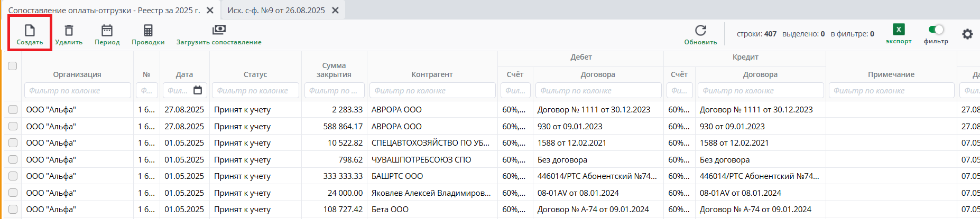This screenshot has height=219, width=980.
Task: Check the select-all header checkbox
Action: tap(13, 66)
